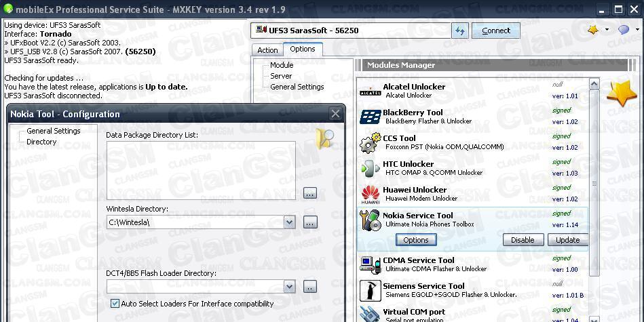The width and height of the screenshot is (644, 322).
Task: Click Huawei Unlocker module name text
Action: pyautogui.click(x=415, y=190)
